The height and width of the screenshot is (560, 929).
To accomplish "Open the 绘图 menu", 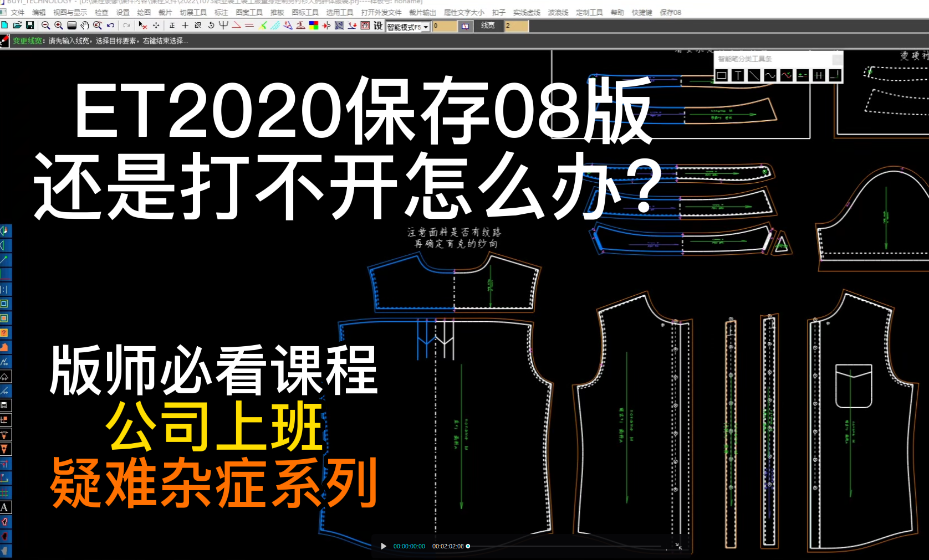I will [144, 12].
